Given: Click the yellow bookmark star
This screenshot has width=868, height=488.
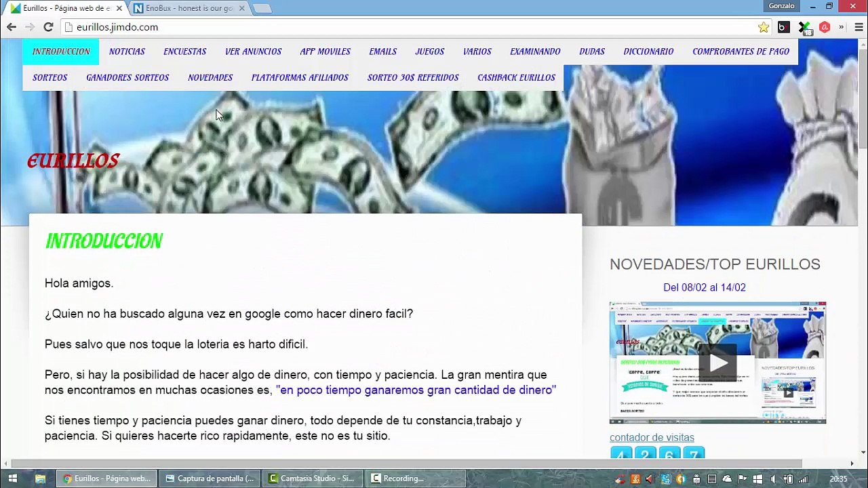Looking at the screenshot, I should pyautogui.click(x=764, y=27).
